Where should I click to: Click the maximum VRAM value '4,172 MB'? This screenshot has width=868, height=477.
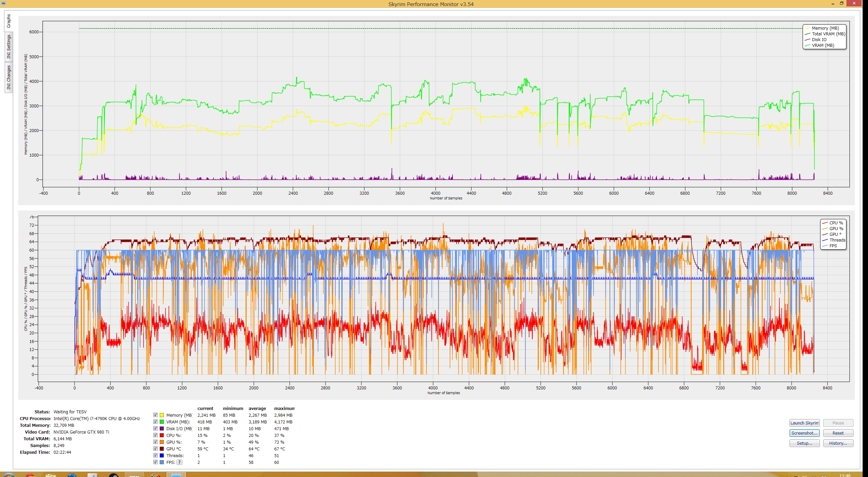click(283, 422)
